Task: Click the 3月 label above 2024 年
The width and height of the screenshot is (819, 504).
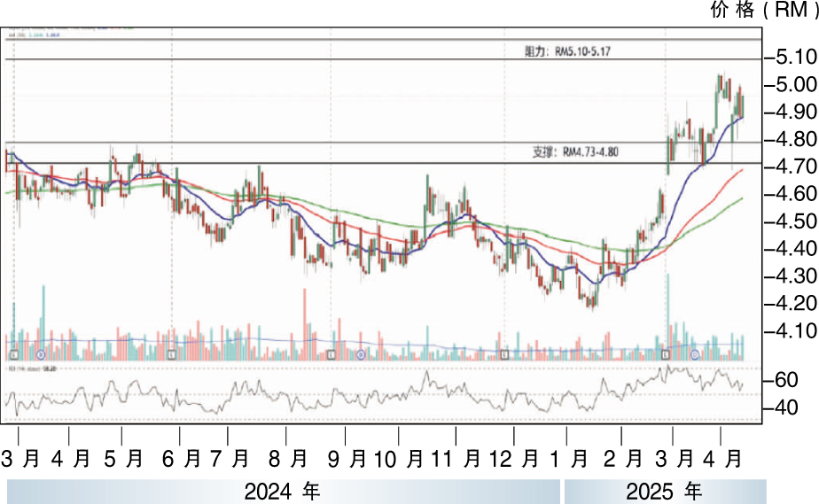Action: (x=20, y=459)
